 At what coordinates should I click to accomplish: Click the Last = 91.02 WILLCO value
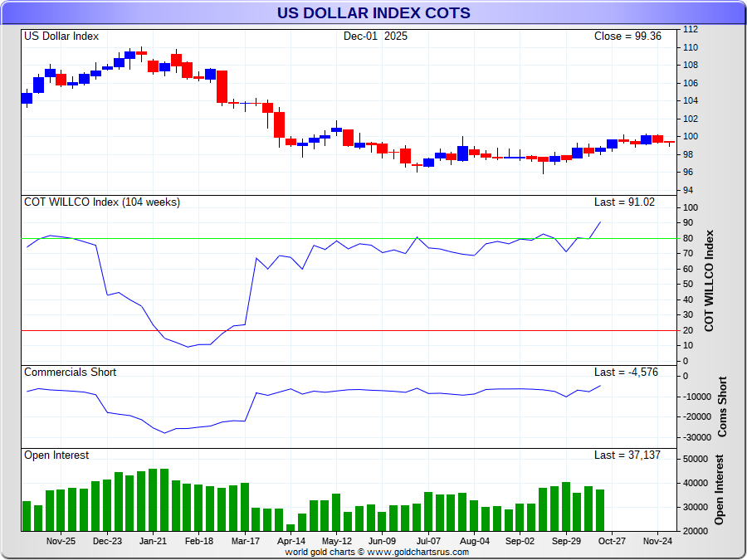click(625, 202)
